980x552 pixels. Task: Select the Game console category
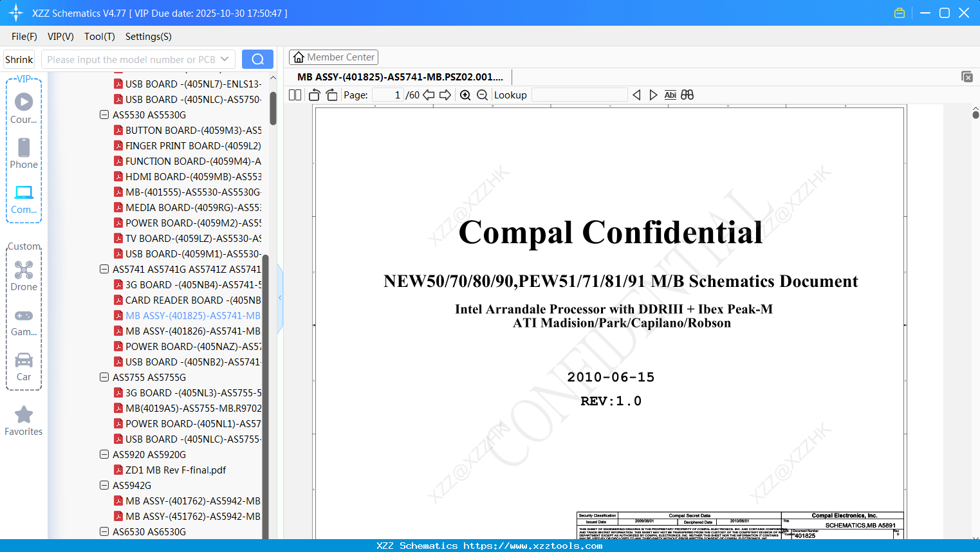coord(24,322)
